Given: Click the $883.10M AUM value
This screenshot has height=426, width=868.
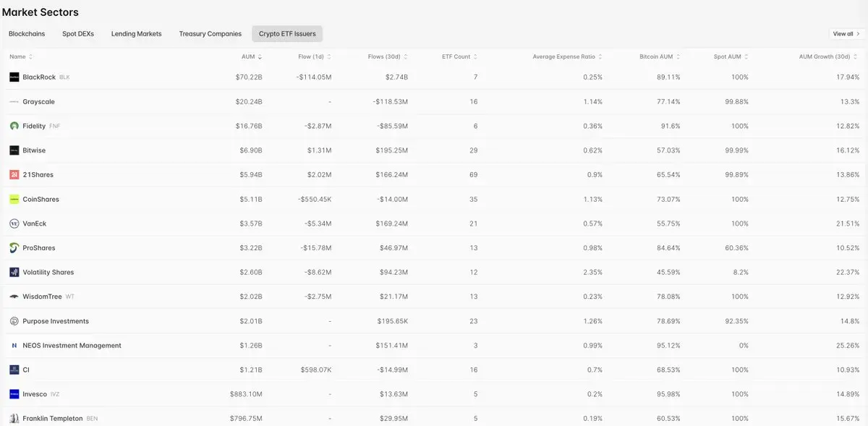Looking at the screenshot, I should [246, 394].
